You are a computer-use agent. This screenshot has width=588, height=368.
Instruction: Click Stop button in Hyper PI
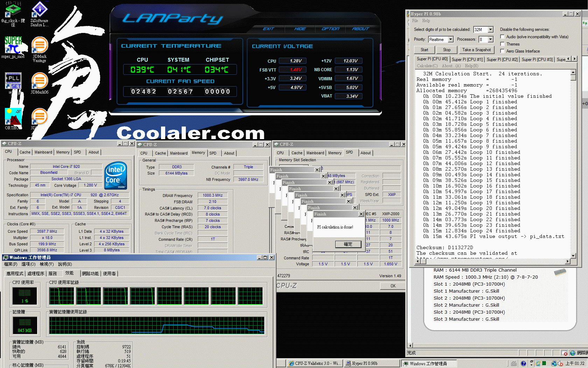[x=447, y=50]
